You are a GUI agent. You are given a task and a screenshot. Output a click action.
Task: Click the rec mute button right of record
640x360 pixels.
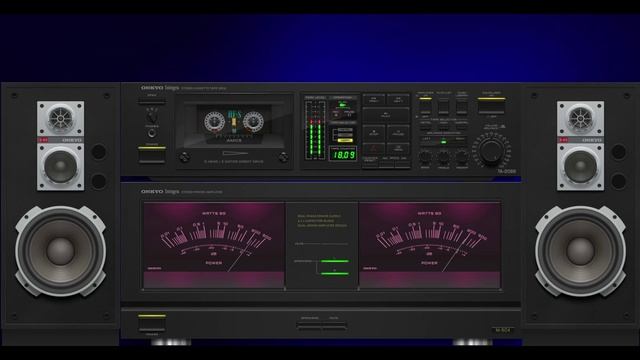pyautogui.click(x=398, y=149)
